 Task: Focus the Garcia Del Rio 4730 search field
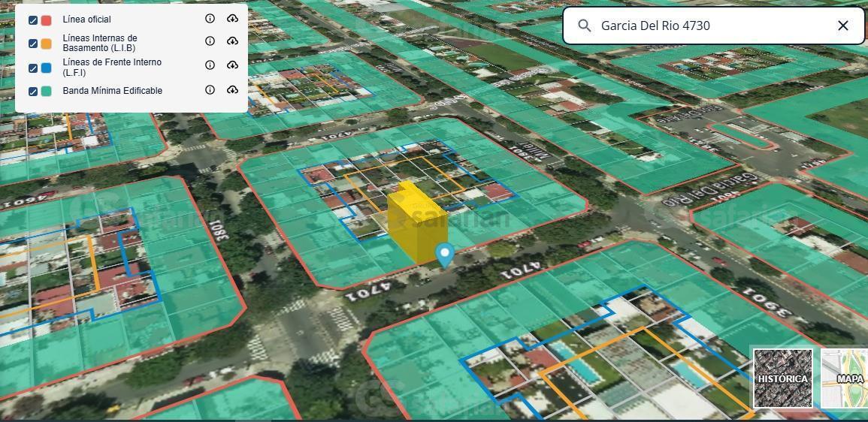tap(713, 26)
